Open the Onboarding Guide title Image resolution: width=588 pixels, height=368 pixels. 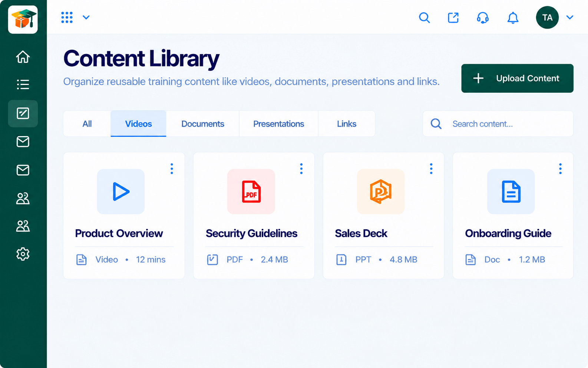click(x=508, y=233)
